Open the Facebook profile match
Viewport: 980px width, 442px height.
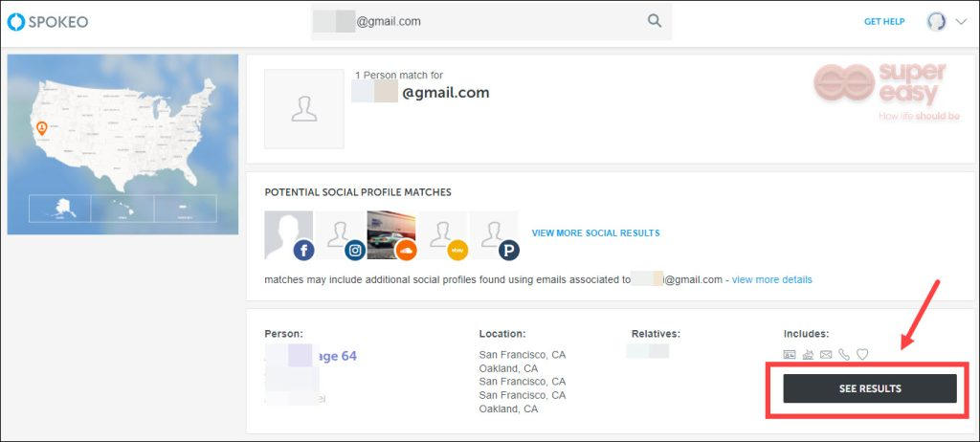click(289, 235)
